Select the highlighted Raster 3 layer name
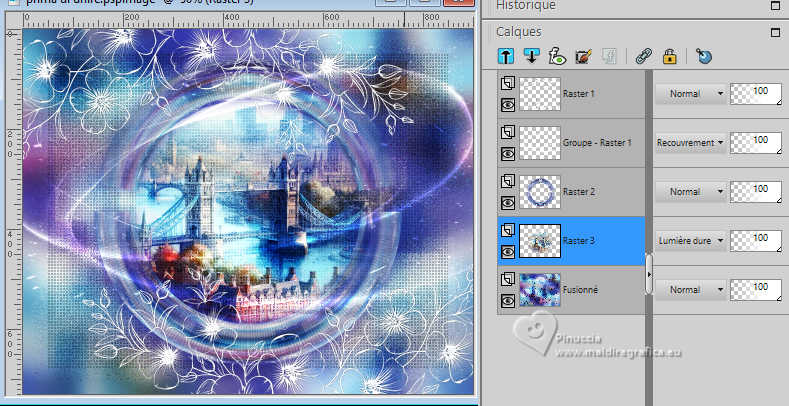Viewport: 789px width, 406px height. tap(579, 241)
